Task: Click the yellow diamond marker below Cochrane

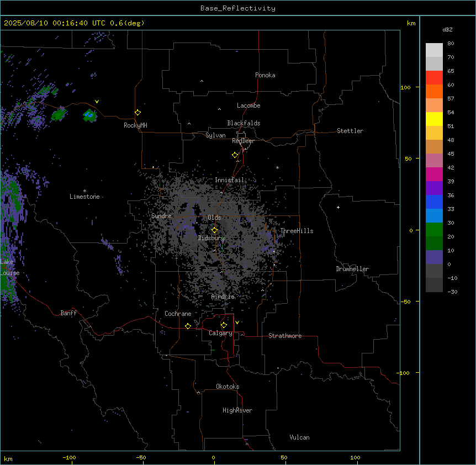Action: coord(188,326)
